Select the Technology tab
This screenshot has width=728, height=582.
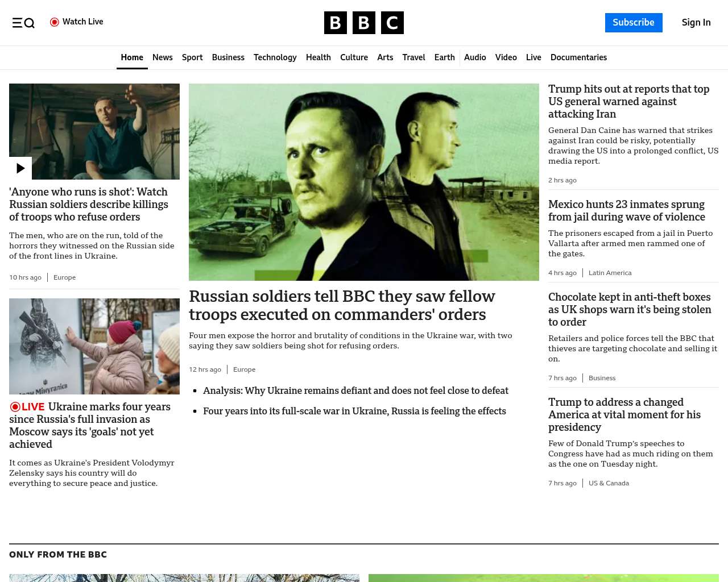coord(275,57)
